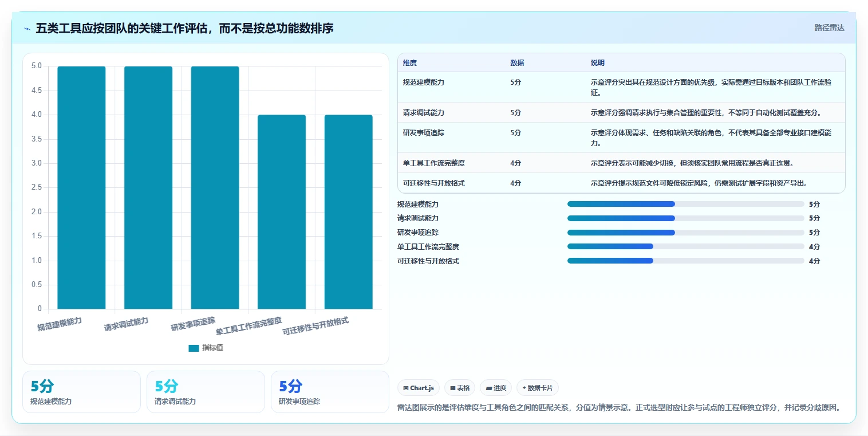Click the 规范建模能力 progress bar
The image size is (868, 436).
click(686, 204)
